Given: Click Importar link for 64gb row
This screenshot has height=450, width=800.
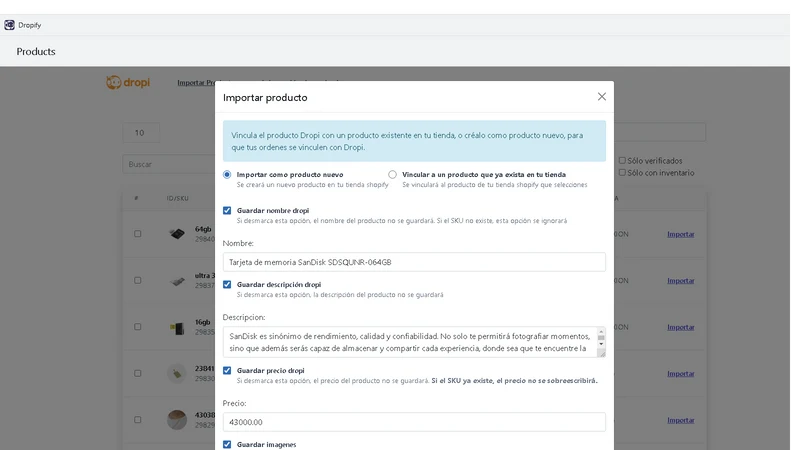Looking at the screenshot, I should (x=681, y=234).
